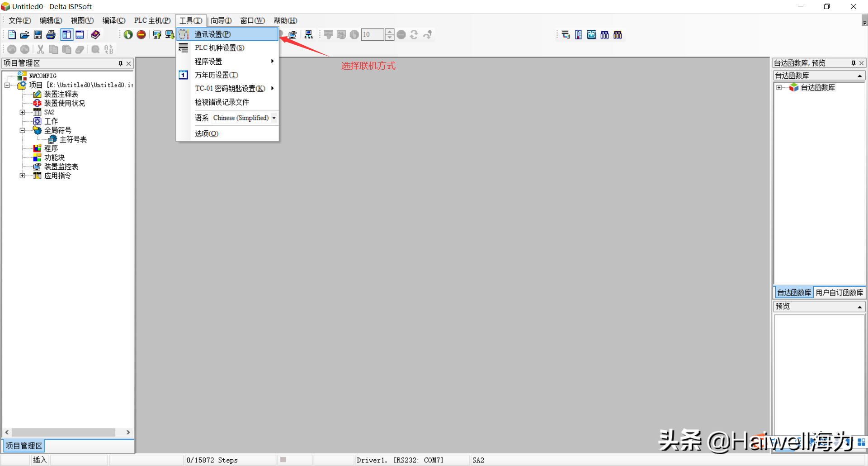Pin the 项目管理区 panel
The height and width of the screenshot is (466, 868).
pyautogui.click(x=121, y=63)
